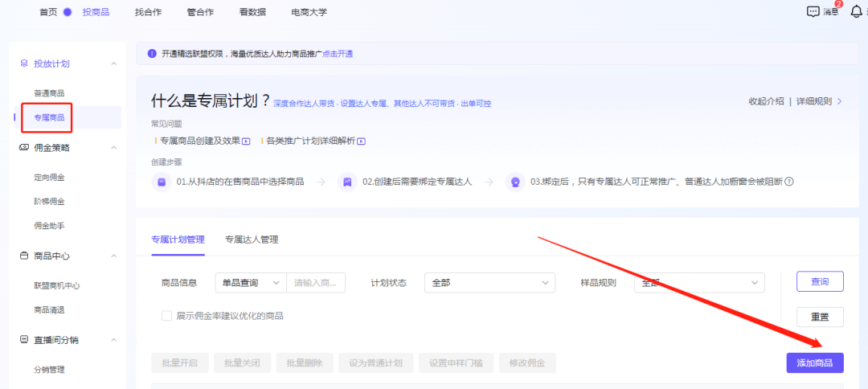The width and height of the screenshot is (868, 389).
Task: Open the 电商大学 top navigation item
Action: (x=309, y=12)
